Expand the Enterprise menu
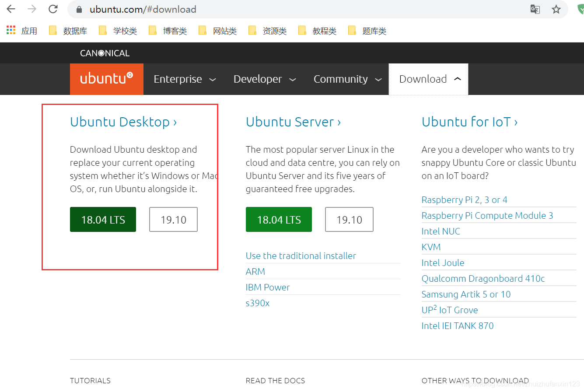This screenshot has width=584, height=392. [x=185, y=79]
